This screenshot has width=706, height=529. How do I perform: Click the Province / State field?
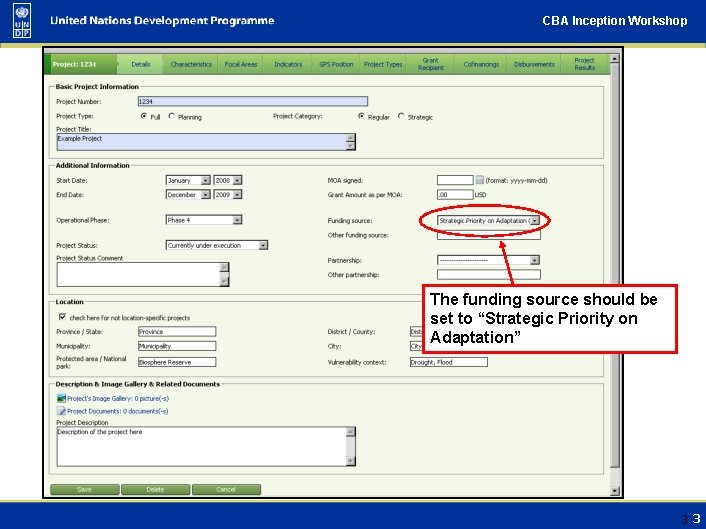(177, 332)
